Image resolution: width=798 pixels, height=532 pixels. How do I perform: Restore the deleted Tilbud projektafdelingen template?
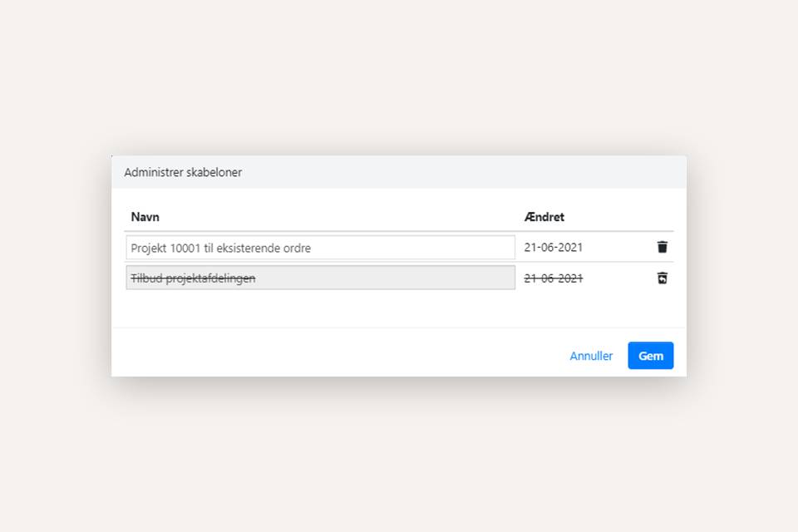point(662,278)
